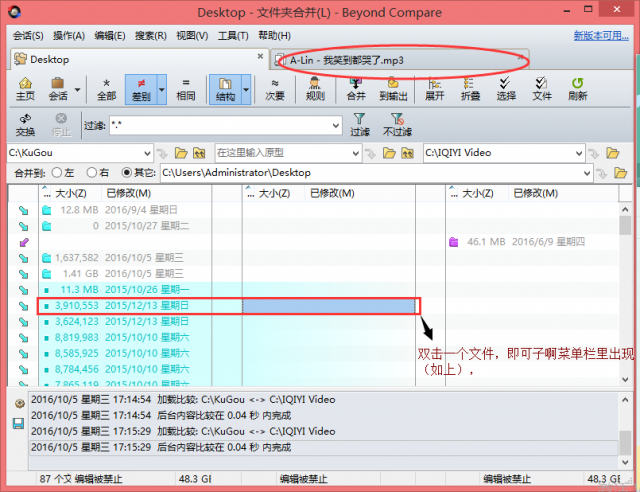Image resolution: width=640 pixels, height=492 pixels.
Task: Browse for right folder IQIYI Video
Action: click(613, 153)
